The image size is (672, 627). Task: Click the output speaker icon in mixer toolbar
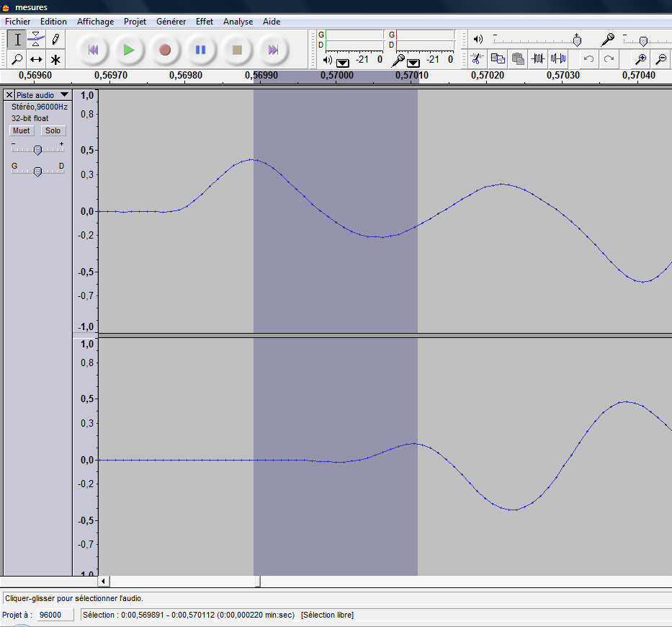click(x=478, y=40)
